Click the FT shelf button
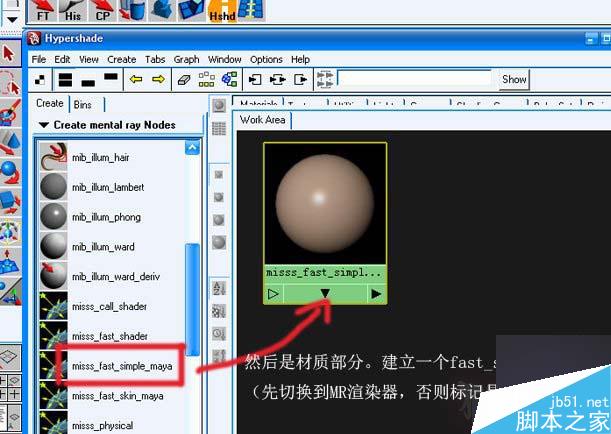The height and width of the screenshot is (434, 611). pos(43,11)
